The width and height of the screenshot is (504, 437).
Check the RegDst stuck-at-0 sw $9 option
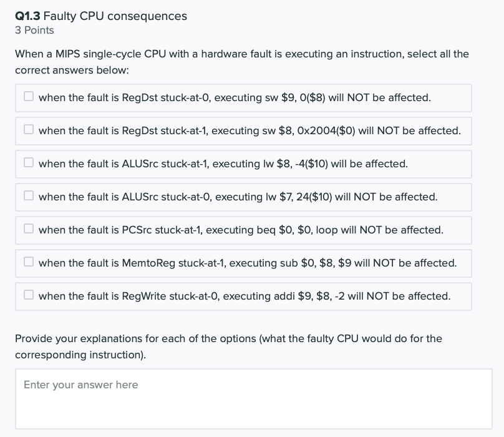[x=28, y=94]
